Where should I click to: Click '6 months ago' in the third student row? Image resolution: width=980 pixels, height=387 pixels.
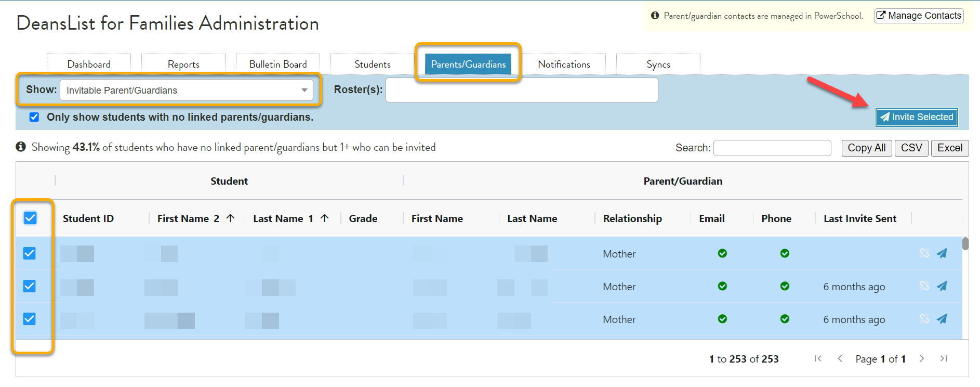pos(854,319)
